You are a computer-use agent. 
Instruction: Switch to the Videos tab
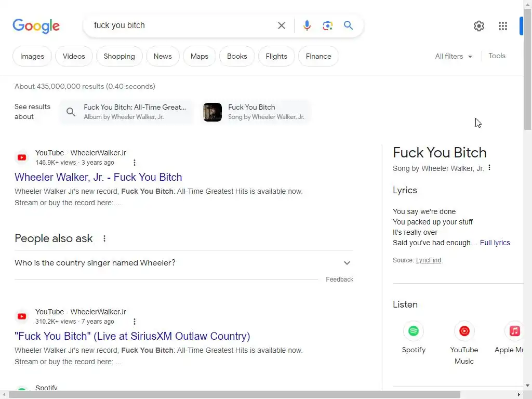(x=74, y=56)
